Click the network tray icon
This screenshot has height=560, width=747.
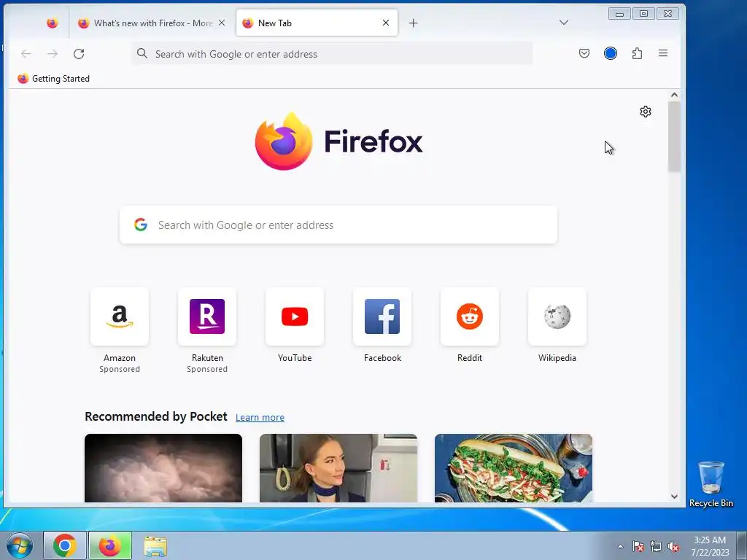[656, 546]
